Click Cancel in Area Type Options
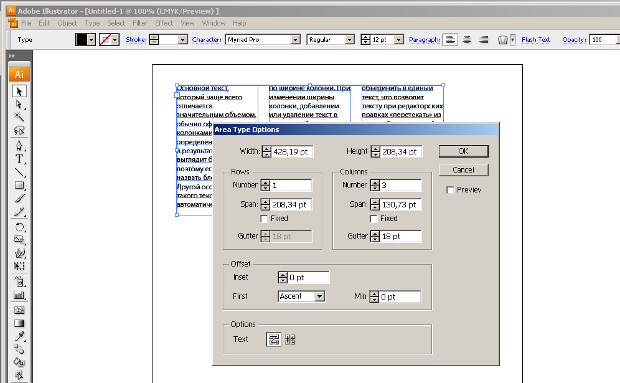This screenshot has width=620, height=383. click(463, 170)
